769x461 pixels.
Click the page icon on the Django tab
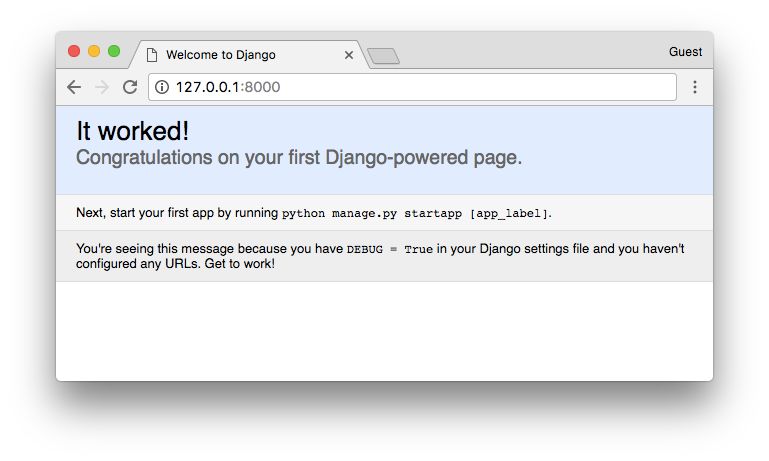[x=153, y=55]
